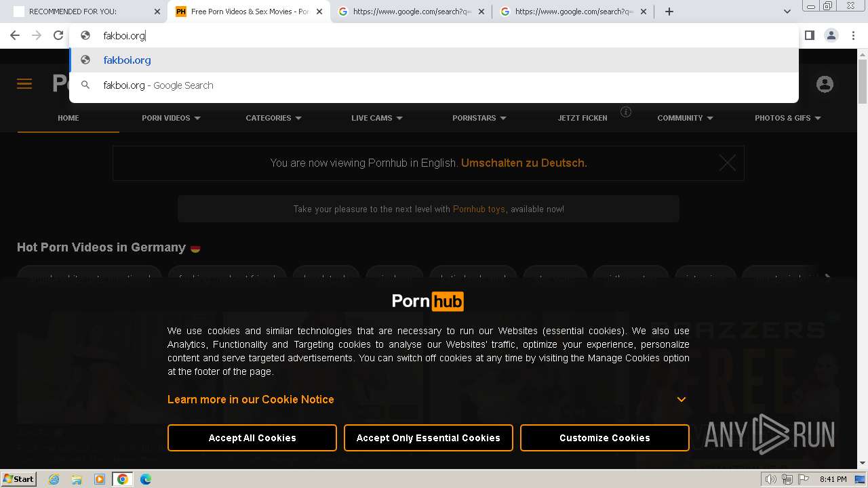Open the Windows Start button

coord(19,479)
